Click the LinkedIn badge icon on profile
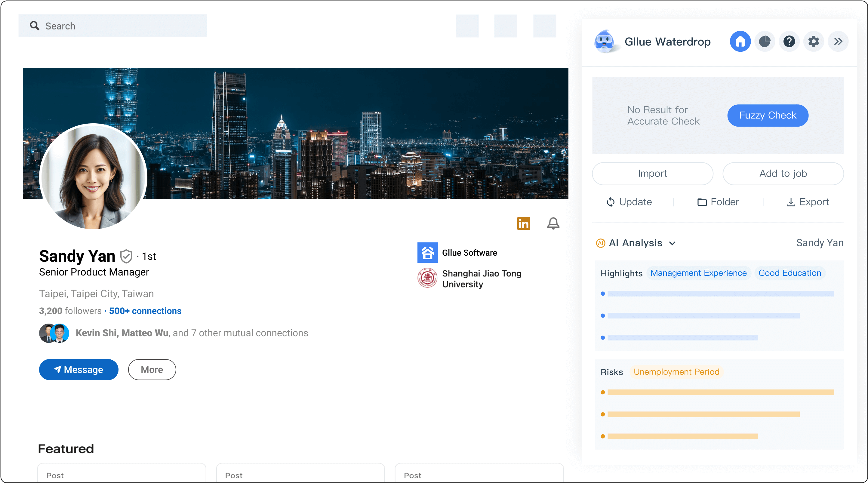This screenshot has width=868, height=483. pos(523,223)
